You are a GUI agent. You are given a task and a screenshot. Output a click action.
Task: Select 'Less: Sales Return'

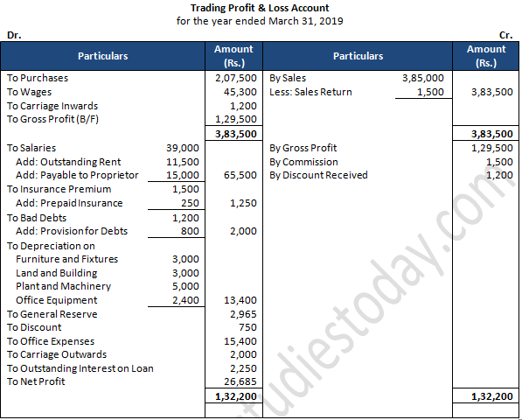pos(310,92)
